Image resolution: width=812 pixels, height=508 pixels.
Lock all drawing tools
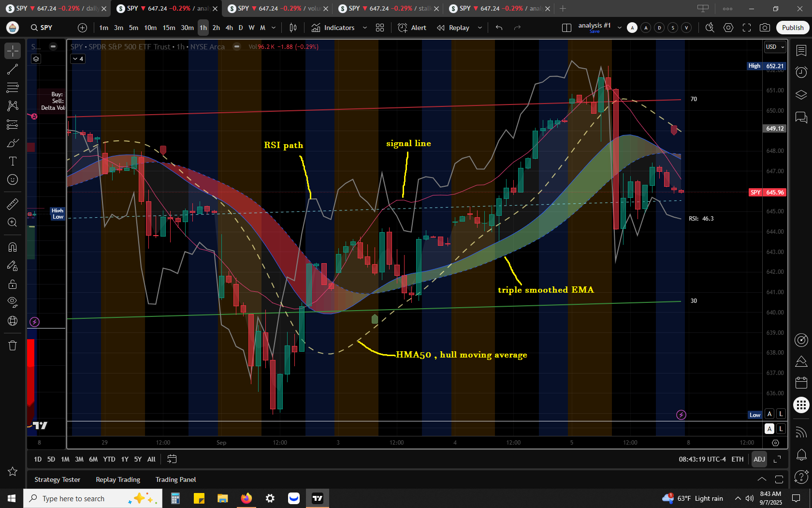coord(13,284)
